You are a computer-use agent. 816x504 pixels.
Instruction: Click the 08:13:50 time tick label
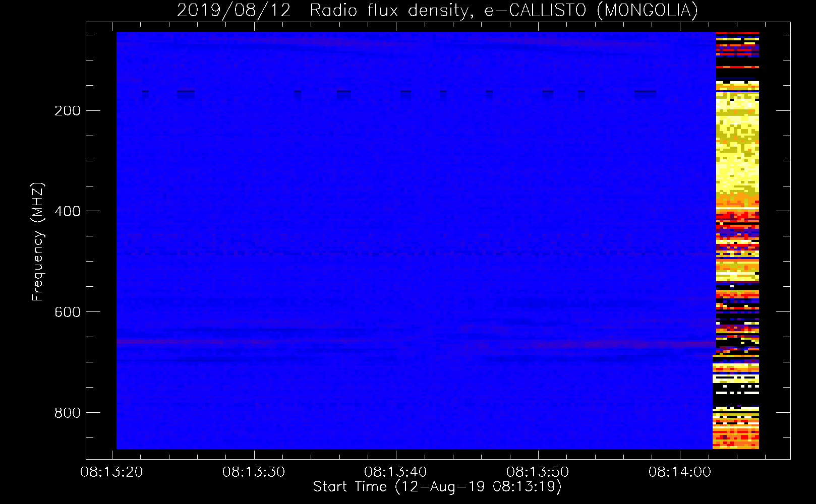click(538, 472)
